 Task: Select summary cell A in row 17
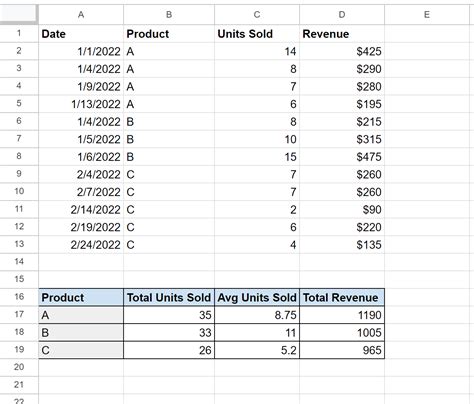(x=81, y=315)
